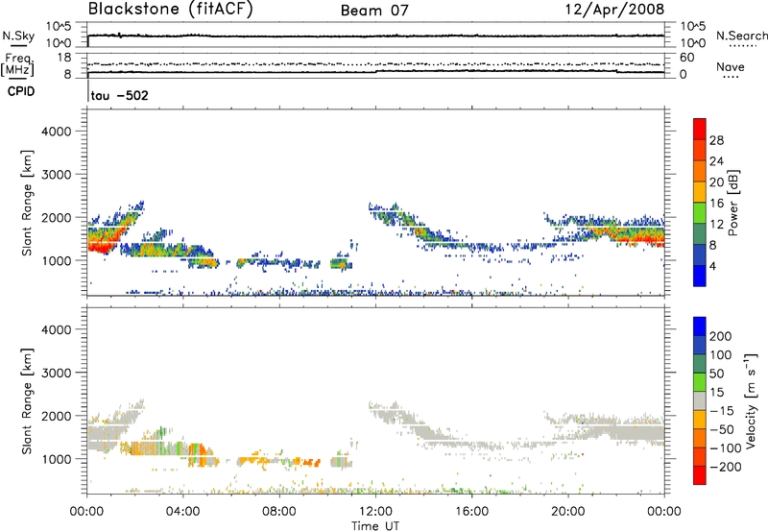The height and width of the screenshot is (532, 768).
Task: Click the Nave legend label
Action: pos(731,67)
